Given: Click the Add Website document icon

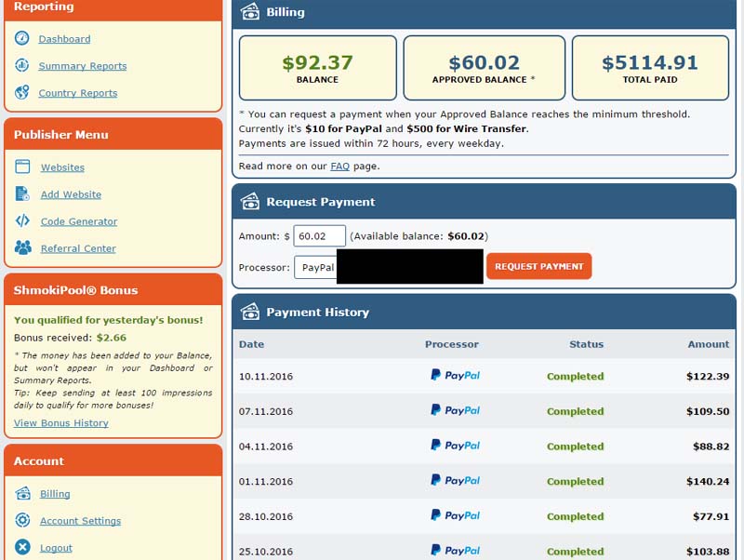Looking at the screenshot, I should (22, 193).
